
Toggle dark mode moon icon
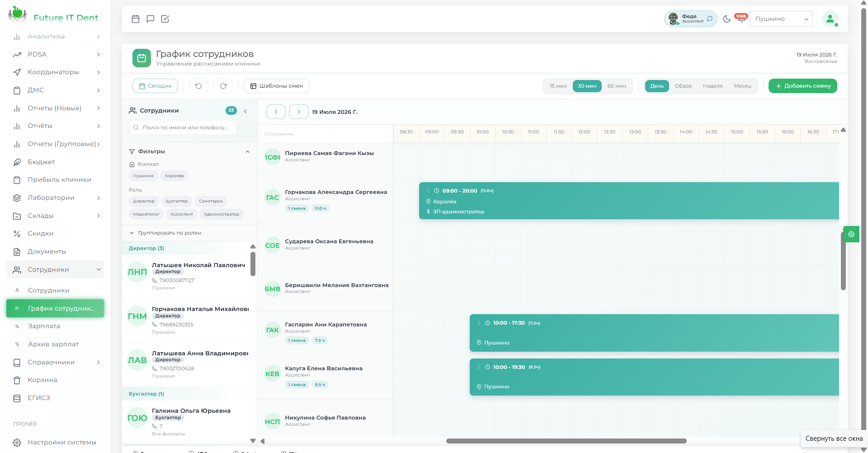[x=727, y=19]
